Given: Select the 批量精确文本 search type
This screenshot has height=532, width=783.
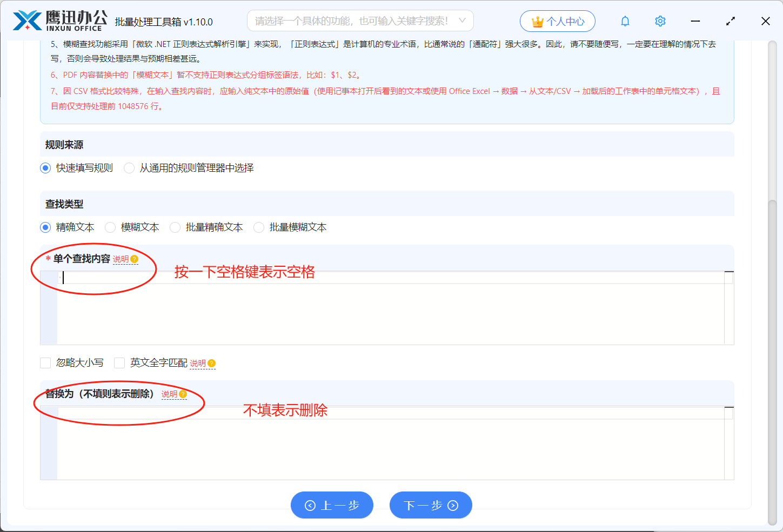Looking at the screenshot, I should click(175, 227).
